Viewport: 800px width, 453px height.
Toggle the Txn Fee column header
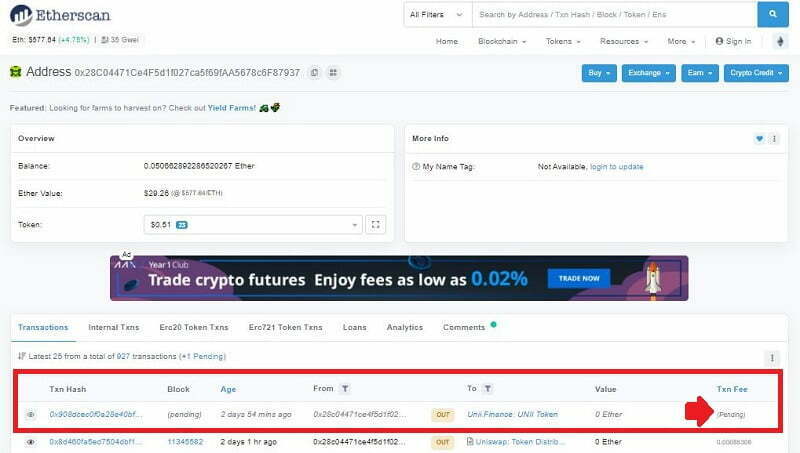tap(732, 389)
